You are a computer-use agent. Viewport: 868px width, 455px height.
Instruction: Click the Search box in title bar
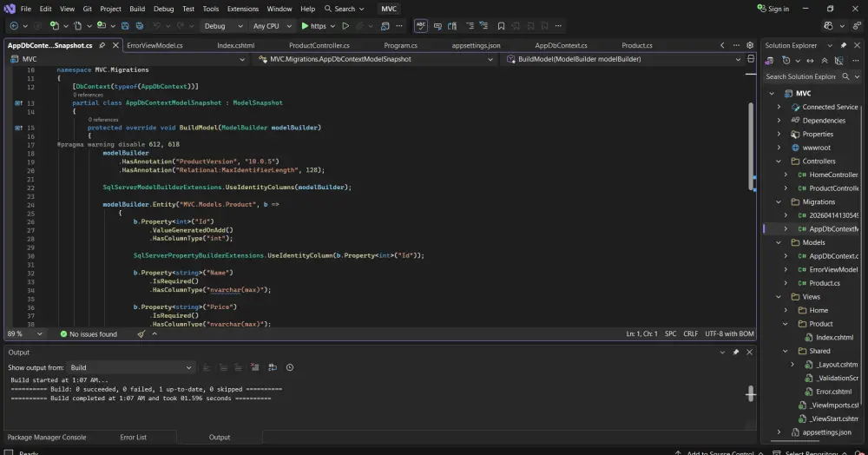345,9
